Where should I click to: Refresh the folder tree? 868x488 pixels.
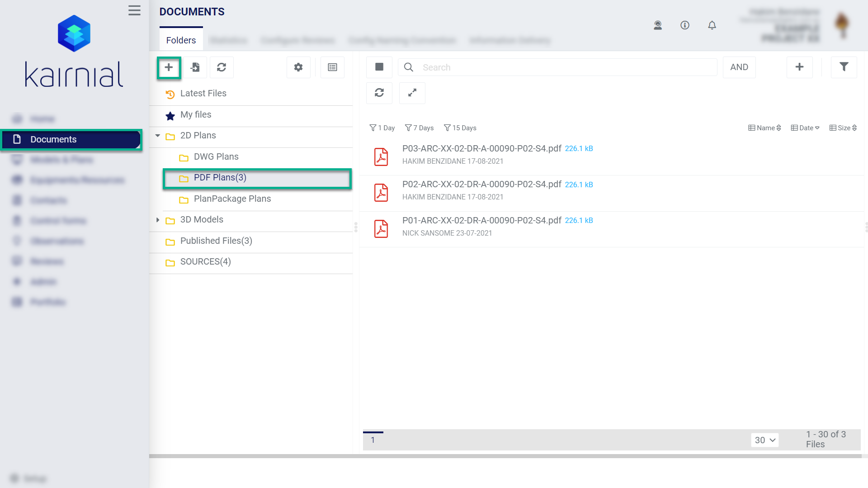(222, 67)
